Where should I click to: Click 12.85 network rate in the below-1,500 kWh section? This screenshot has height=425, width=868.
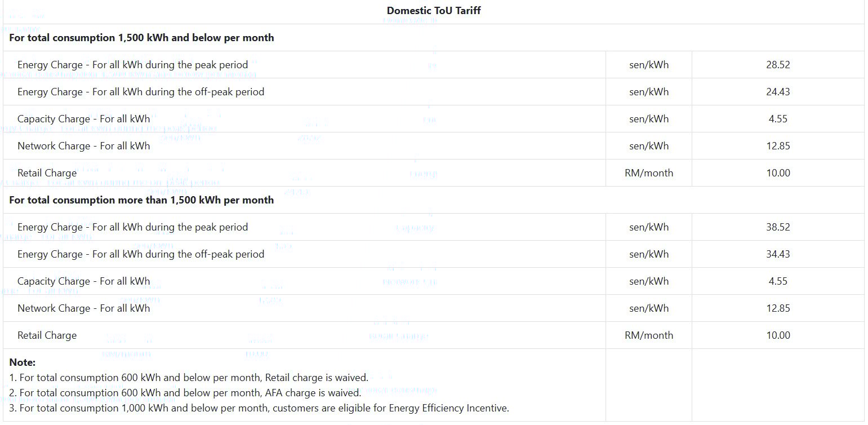tap(777, 146)
